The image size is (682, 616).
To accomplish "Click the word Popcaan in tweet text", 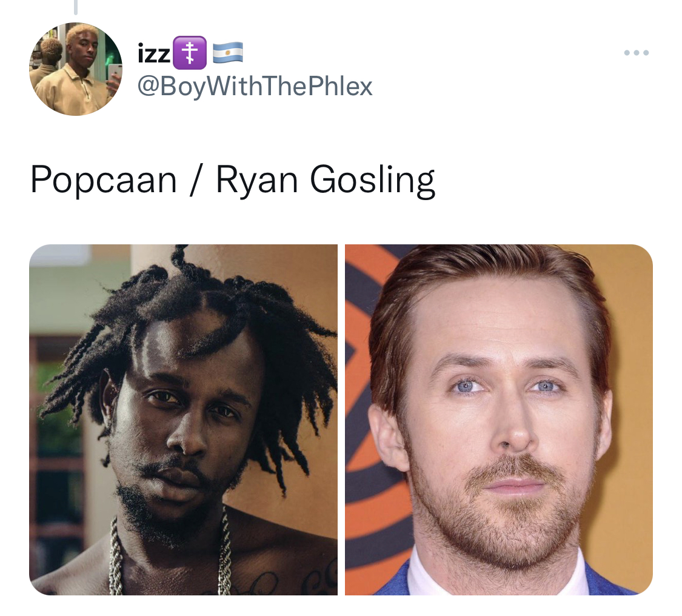I will coord(104,179).
